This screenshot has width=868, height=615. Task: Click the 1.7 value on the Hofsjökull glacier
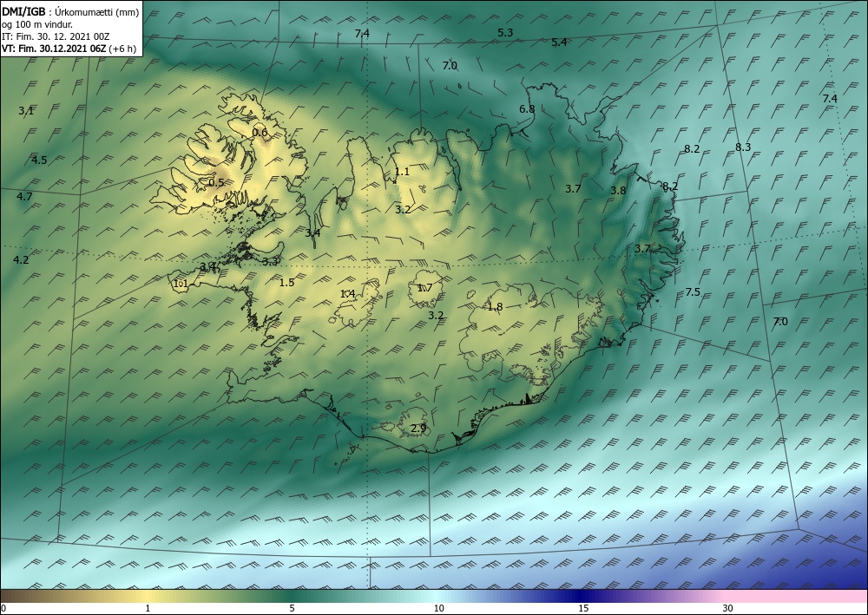(424, 288)
